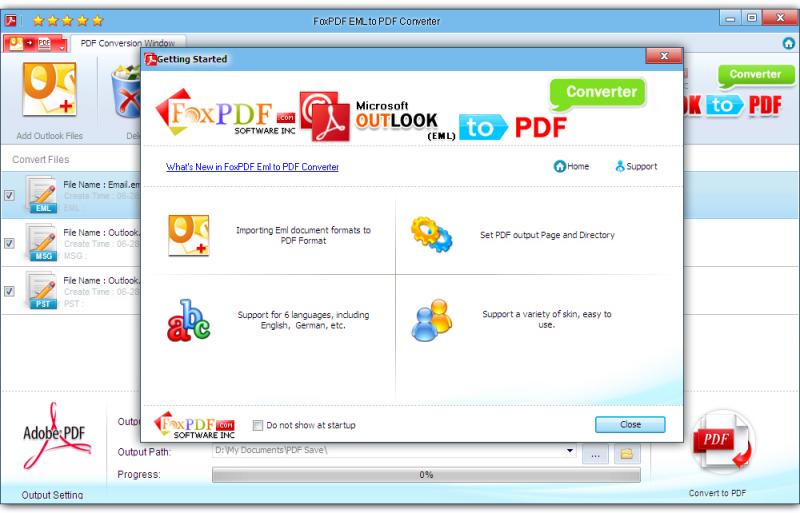Click the gears icon for PDF output settings
Viewport: 800px width, 513px height.
[432, 235]
